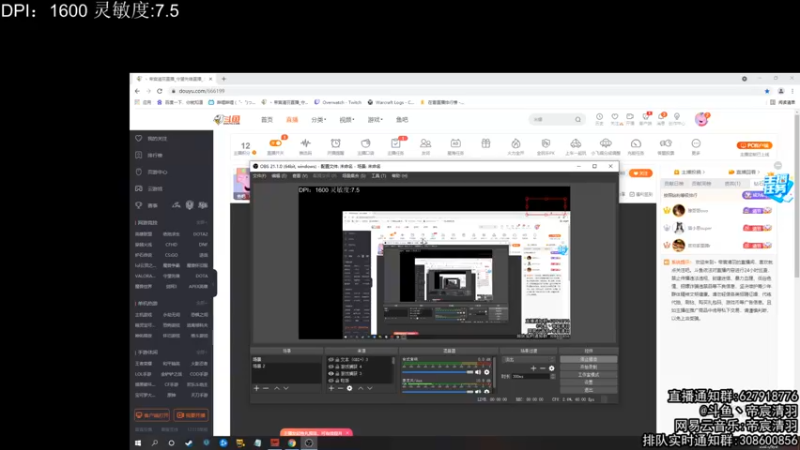Open a new Chrome tab with plus
800x450 pixels.
tap(223, 79)
